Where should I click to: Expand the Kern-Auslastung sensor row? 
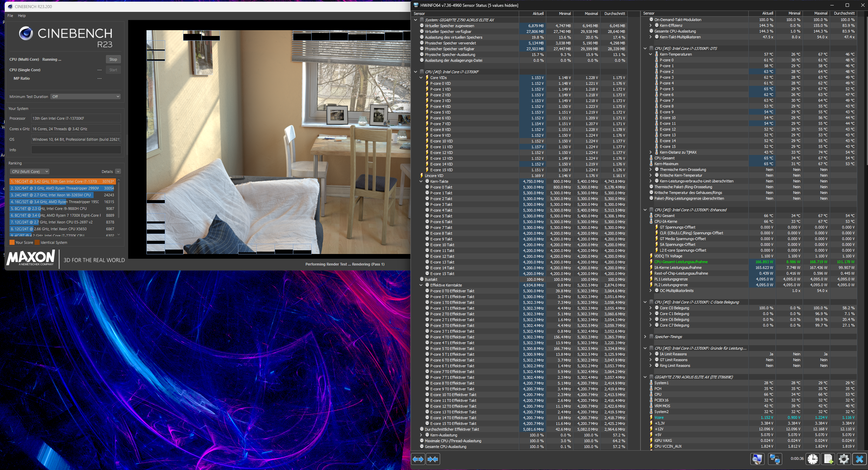coord(421,435)
